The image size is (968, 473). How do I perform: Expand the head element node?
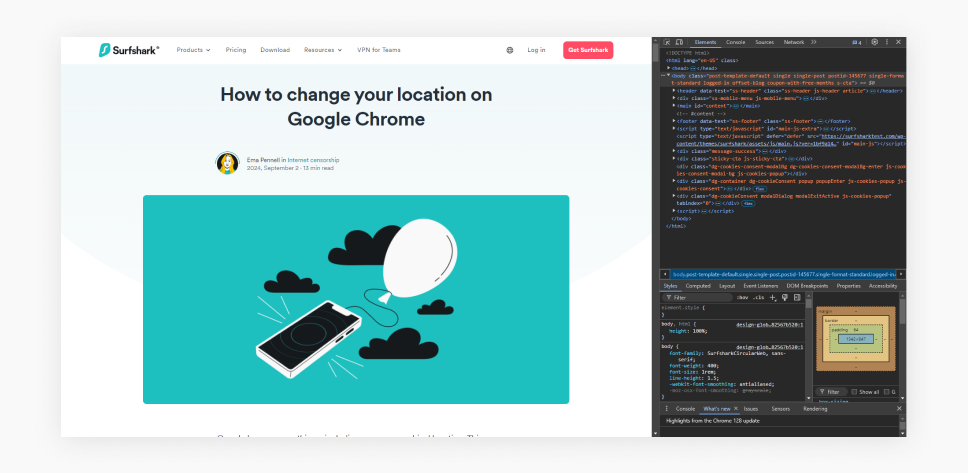[x=668, y=68]
